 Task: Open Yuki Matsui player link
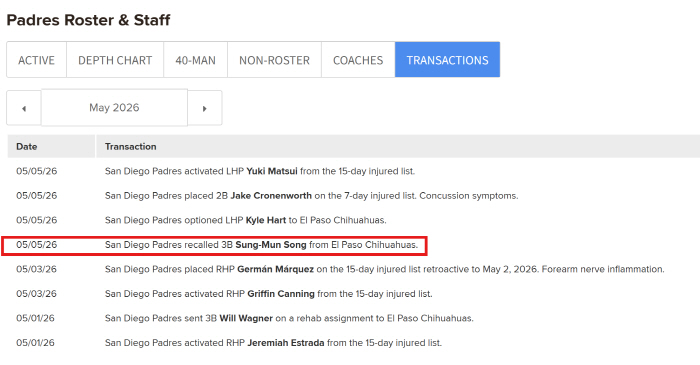[272, 171]
